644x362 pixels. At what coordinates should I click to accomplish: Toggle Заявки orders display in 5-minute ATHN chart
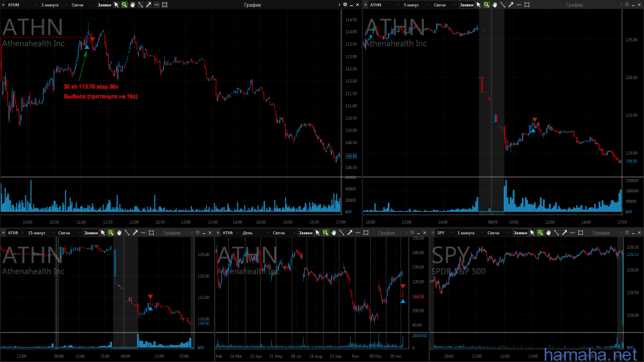click(x=467, y=5)
